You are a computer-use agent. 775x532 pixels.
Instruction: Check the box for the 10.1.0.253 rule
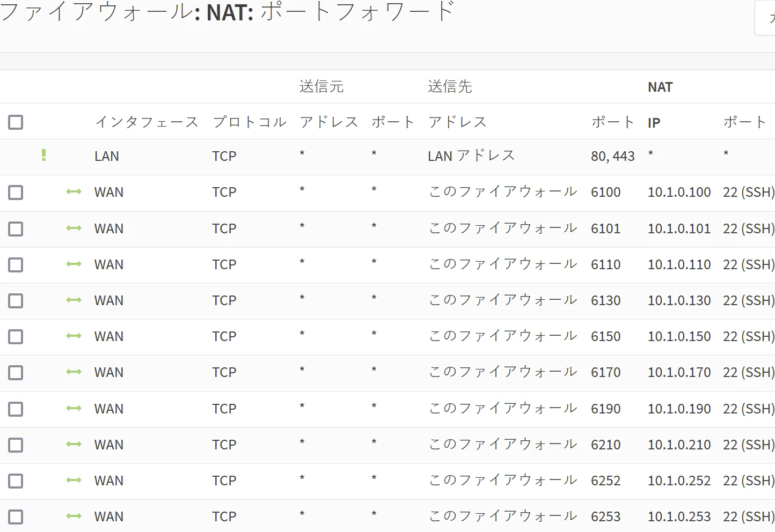pyautogui.click(x=16, y=517)
